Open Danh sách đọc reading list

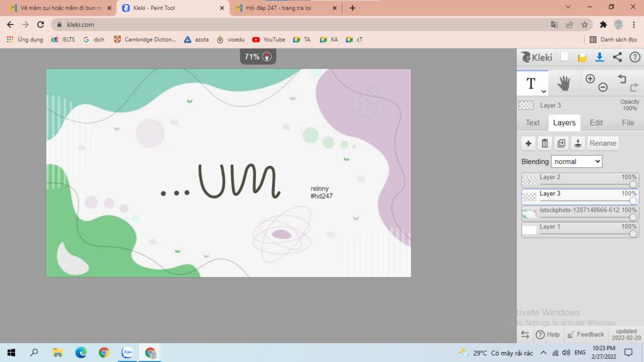pyautogui.click(x=613, y=40)
